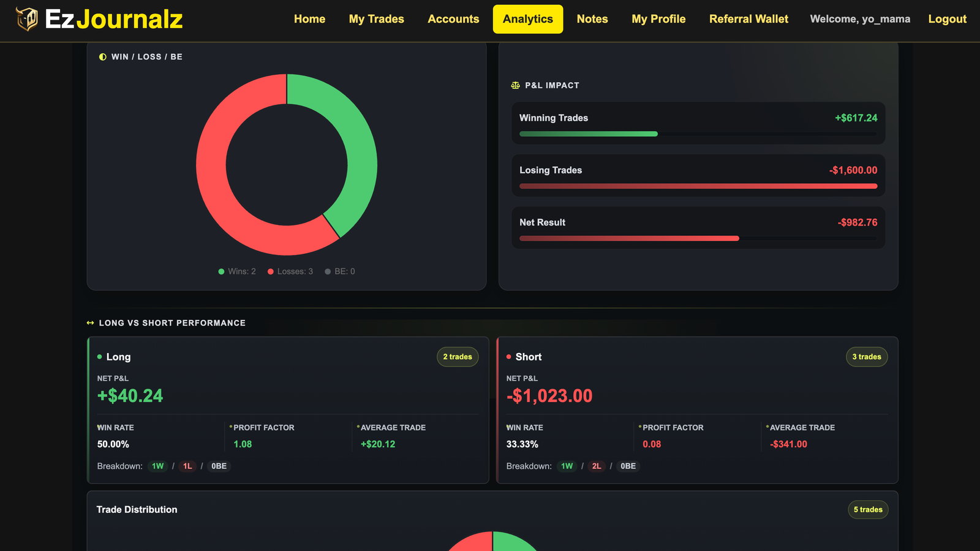Click the Logout link

(x=947, y=19)
